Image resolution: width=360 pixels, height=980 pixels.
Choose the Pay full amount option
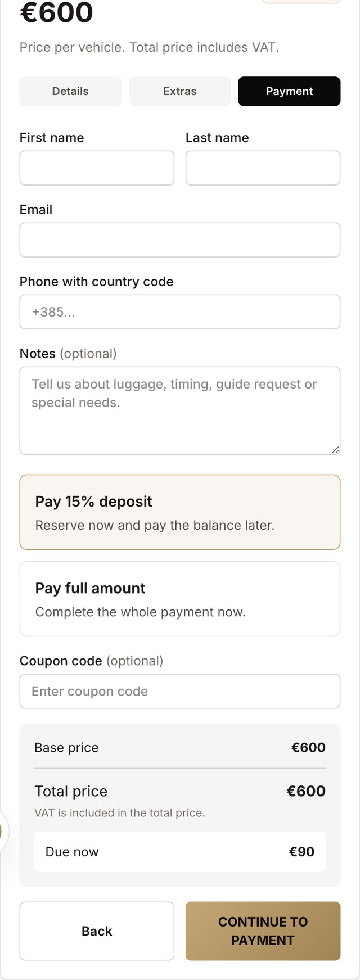pyautogui.click(x=180, y=599)
